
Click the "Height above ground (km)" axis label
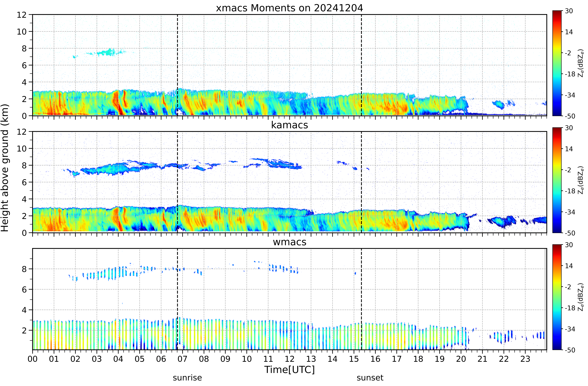click(5, 168)
